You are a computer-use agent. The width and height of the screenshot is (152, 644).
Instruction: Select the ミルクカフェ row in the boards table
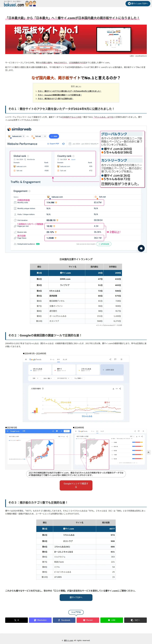[x=76, y=557]
